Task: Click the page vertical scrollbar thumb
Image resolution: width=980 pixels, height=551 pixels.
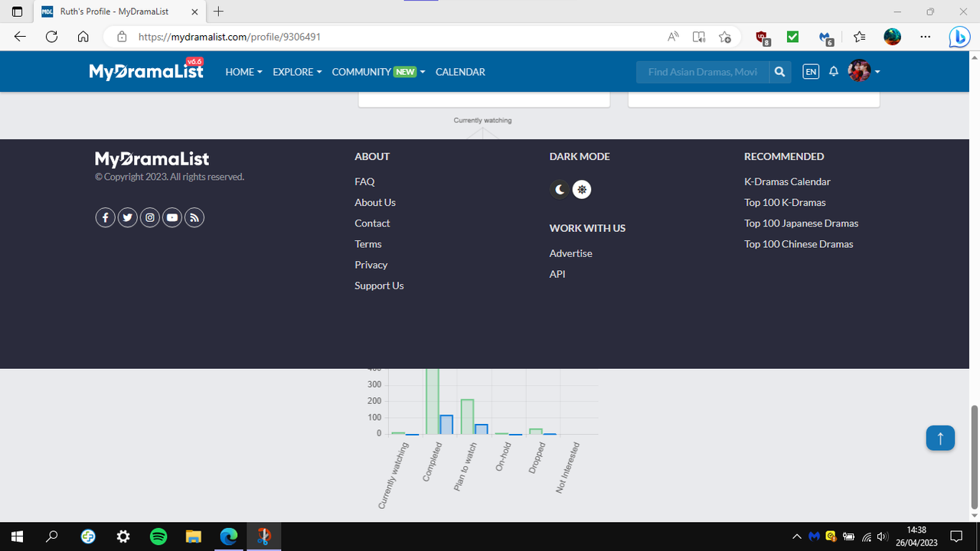Action: coord(974,457)
